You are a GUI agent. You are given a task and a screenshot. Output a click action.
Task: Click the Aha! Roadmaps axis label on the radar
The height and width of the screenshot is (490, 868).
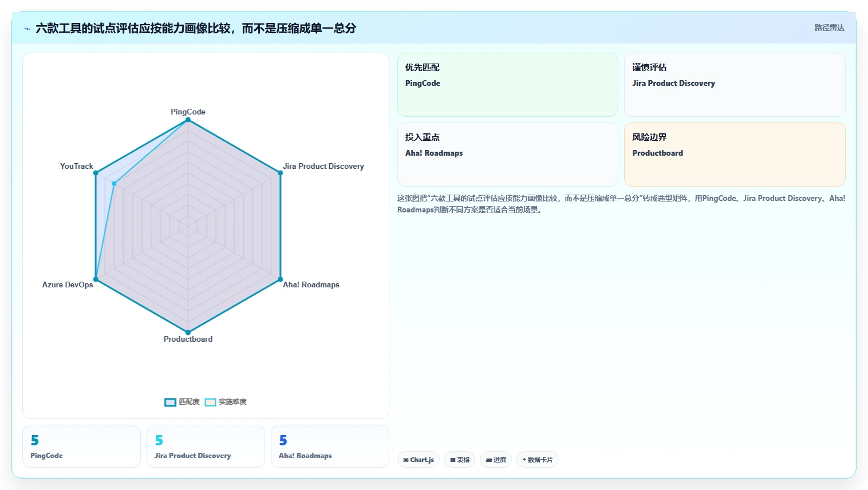tap(311, 284)
